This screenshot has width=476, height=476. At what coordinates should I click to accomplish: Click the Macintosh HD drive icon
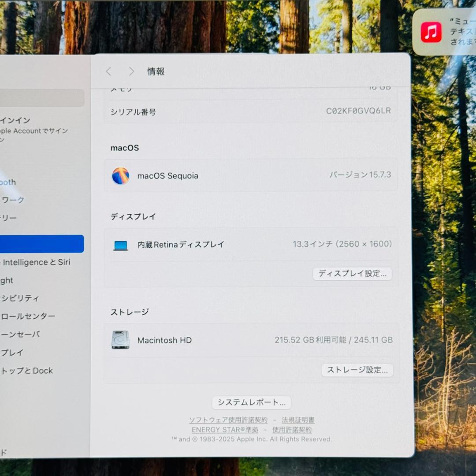[x=120, y=340]
